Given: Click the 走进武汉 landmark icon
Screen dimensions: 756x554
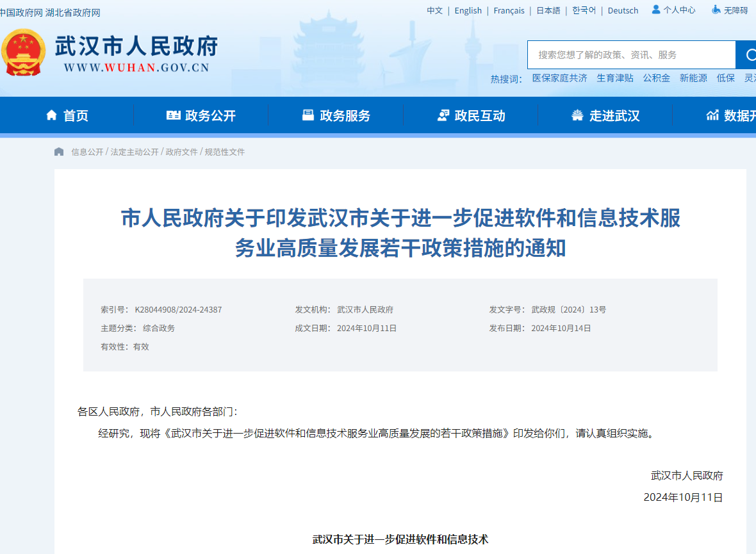Looking at the screenshot, I should point(577,114).
